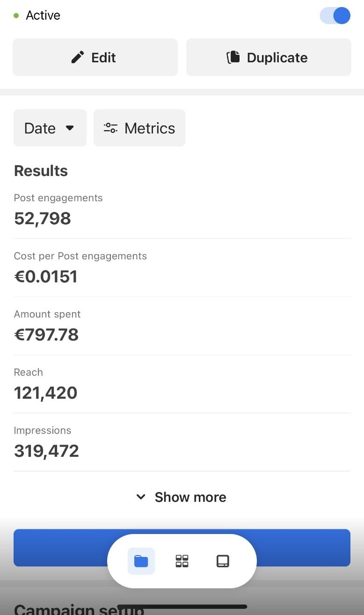Tap the Post engagements value 52,798
Screen dimensions: 364x615
click(43, 219)
